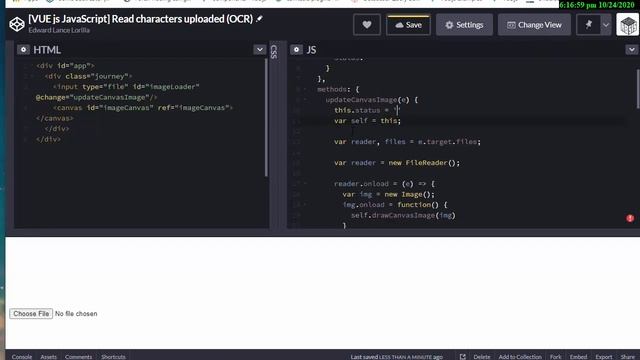Click 'new FileReader()' code line
Viewport: 640px width, 360px height.
(x=397, y=163)
